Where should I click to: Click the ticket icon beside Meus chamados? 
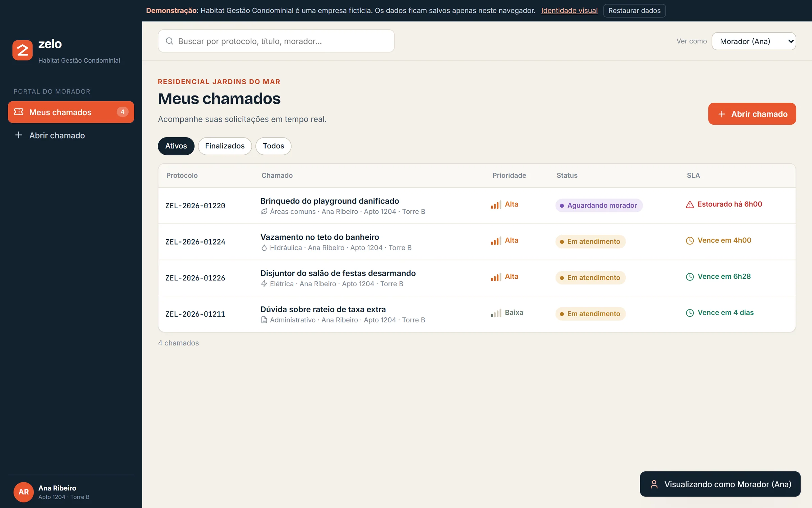click(x=19, y=112)
